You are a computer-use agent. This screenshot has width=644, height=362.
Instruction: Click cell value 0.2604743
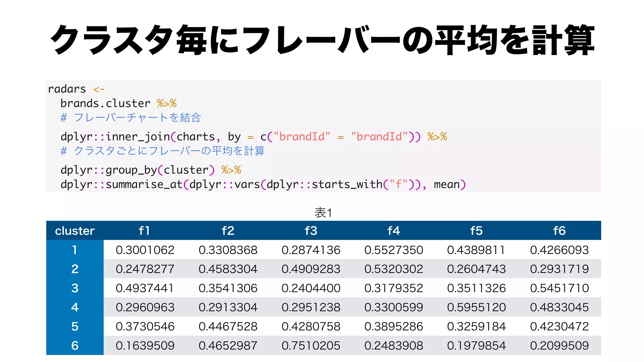[476, 269]
